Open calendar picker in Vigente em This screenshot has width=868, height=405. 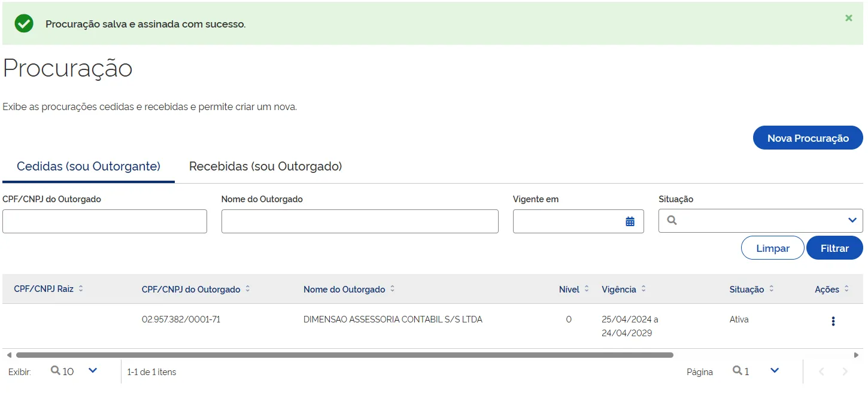(x=630, y=221)
